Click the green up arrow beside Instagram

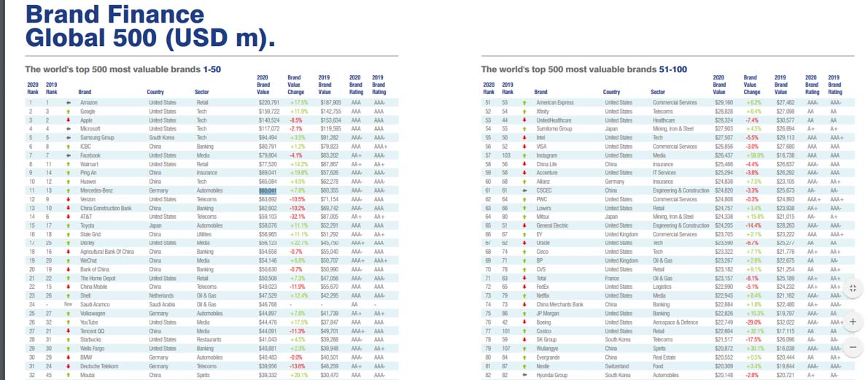(x=524, y=155)
